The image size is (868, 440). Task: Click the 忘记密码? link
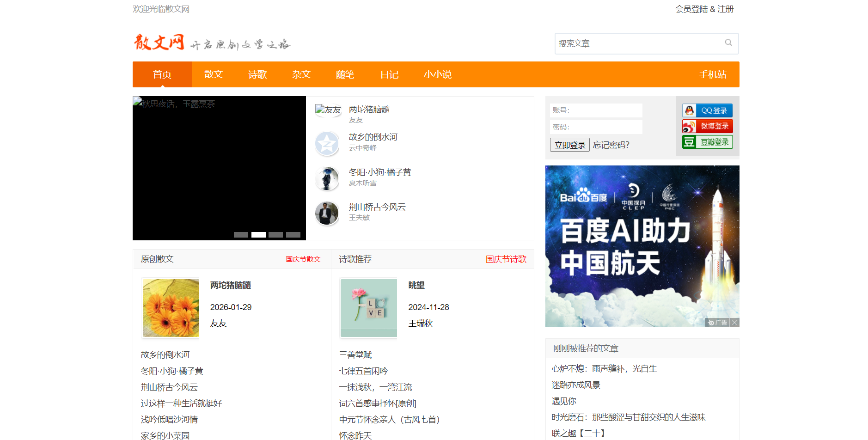[611, 145]
